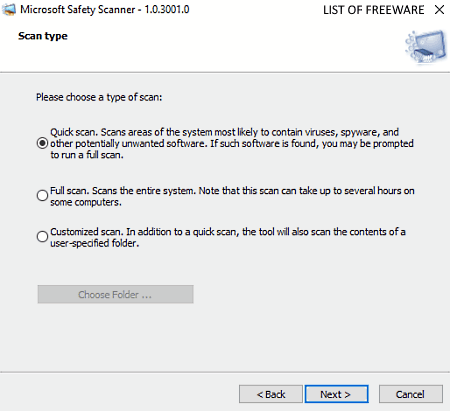Click the Scan type heading
Image resolution: width=450 pixels, height=411 pixels.
tap(43, 36)
